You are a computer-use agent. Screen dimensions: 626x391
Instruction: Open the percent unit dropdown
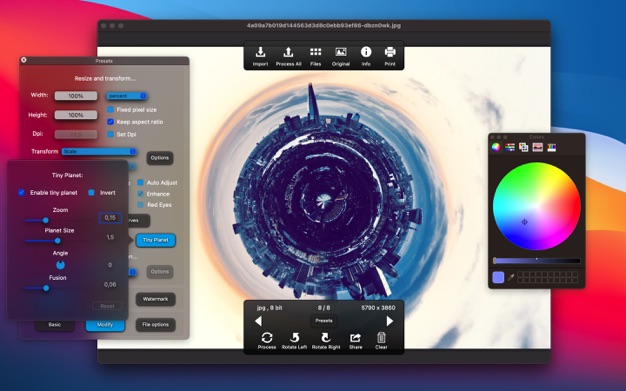point(127,96)
